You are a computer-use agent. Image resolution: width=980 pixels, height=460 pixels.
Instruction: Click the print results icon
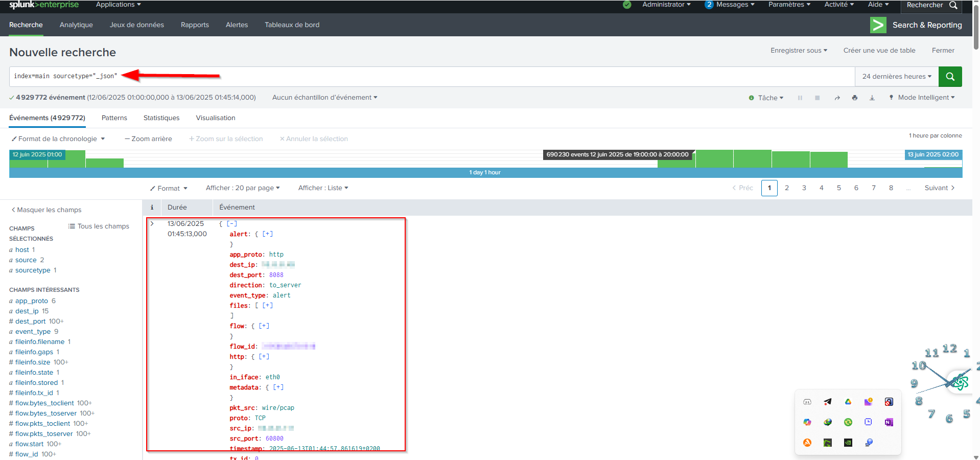(854, 98)
